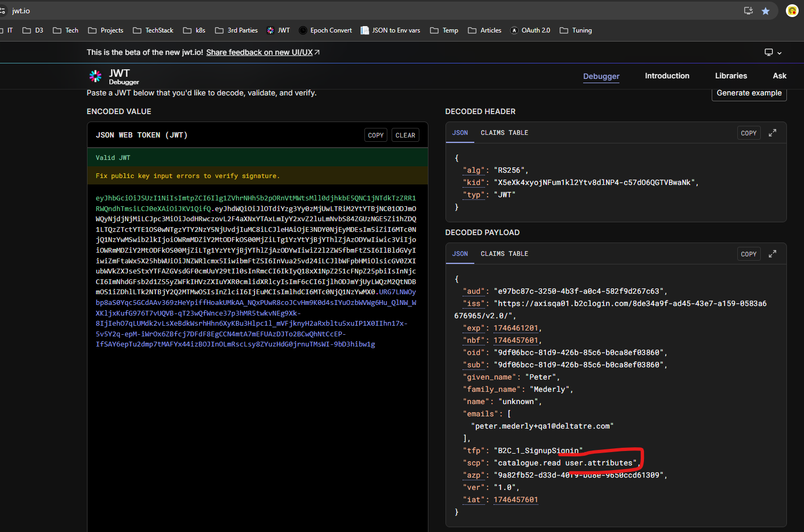
Task: Select the JSON tab in Decoded Payload
Action: pos(460,254)
